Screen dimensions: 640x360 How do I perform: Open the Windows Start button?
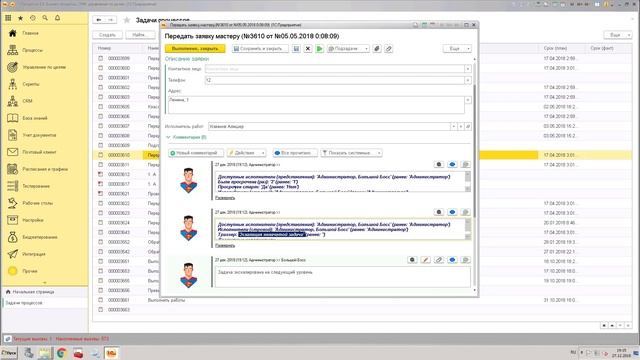click(9, 353)
